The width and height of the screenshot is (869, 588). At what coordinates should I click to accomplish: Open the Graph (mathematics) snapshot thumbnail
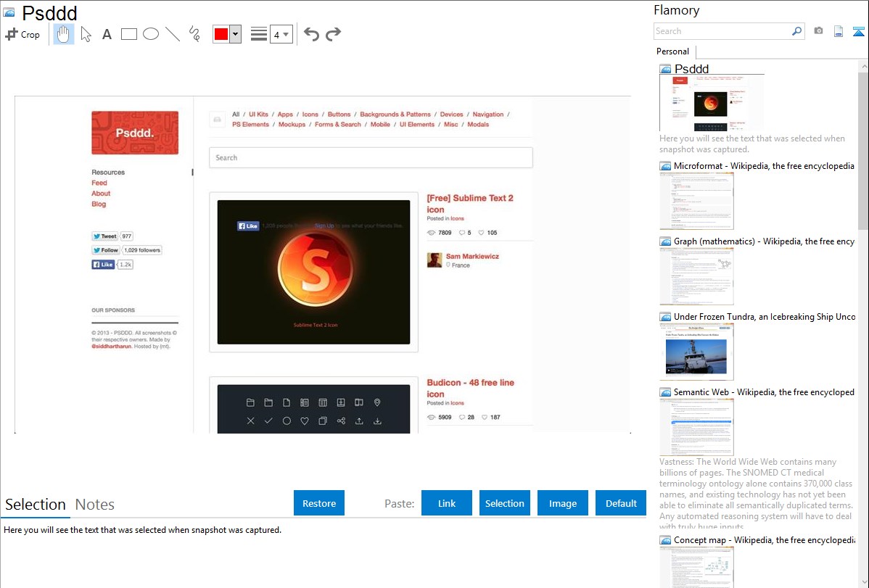(696, 276)
